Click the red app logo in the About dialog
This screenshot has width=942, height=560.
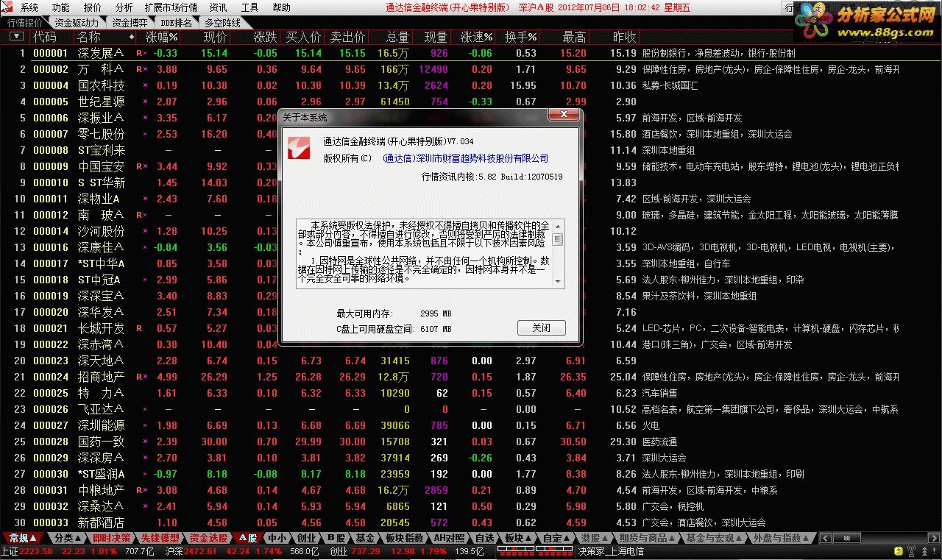click(298, 148)
